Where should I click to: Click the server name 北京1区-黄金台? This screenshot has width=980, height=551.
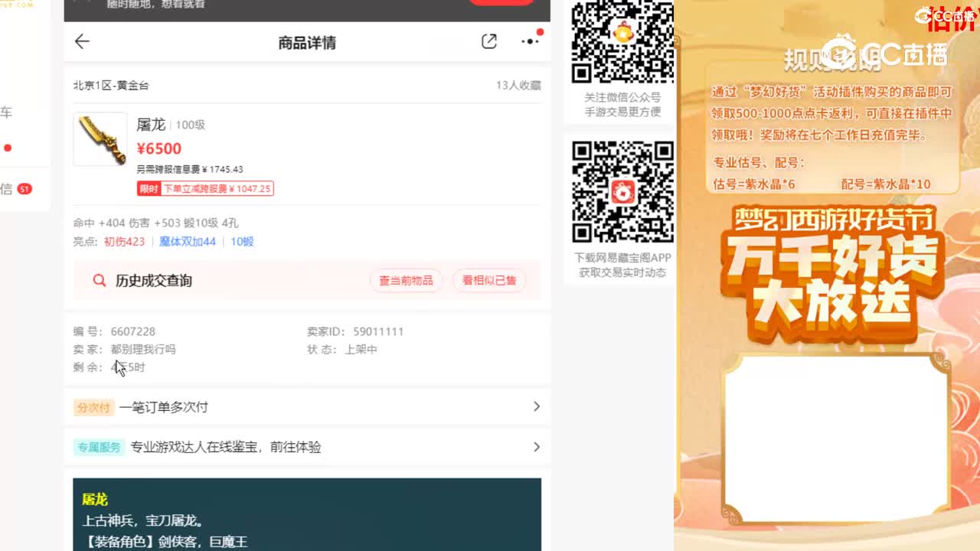[x=111, y=85]
